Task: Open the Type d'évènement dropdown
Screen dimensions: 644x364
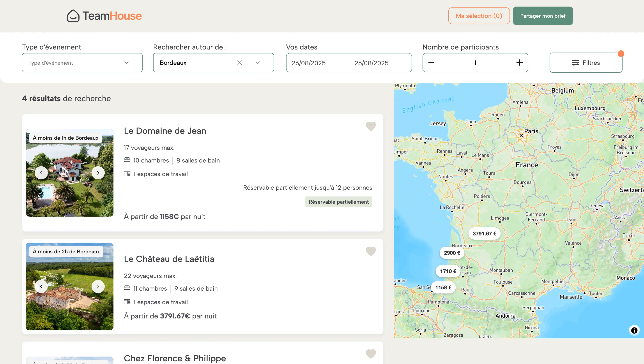Action: (82, 63)
